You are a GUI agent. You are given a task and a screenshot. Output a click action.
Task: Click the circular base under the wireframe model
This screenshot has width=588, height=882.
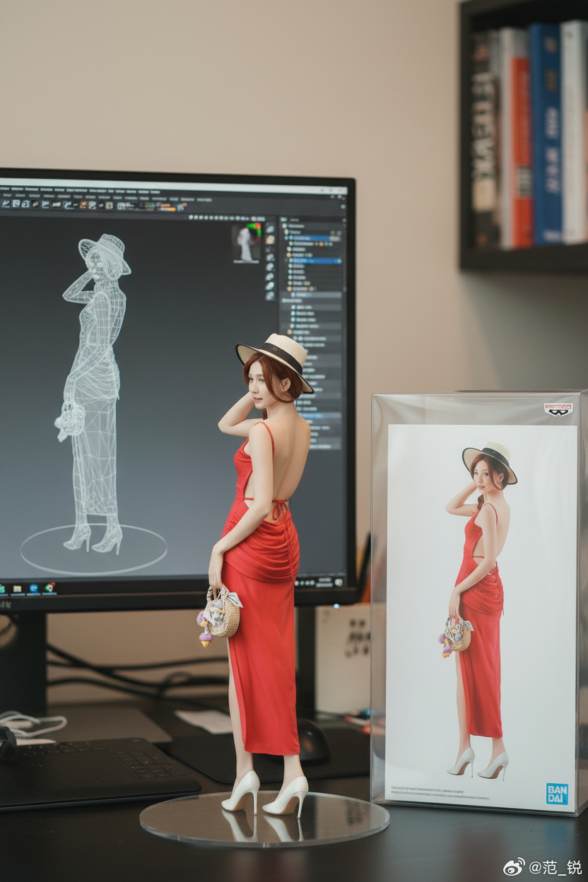(x=93, y=549)
